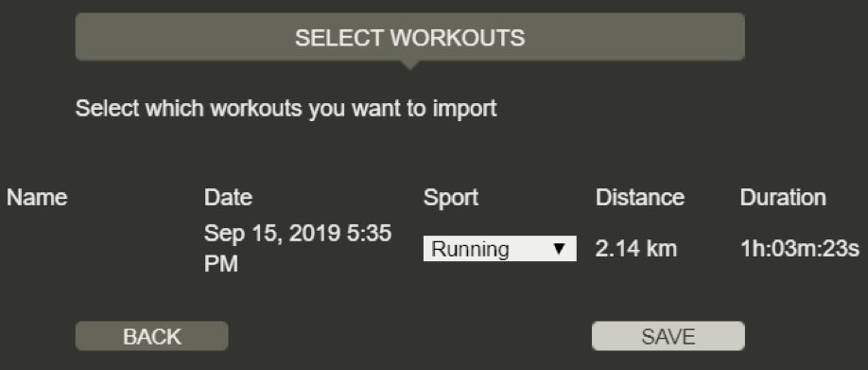Click the word WORKOUTS in the banner

458,38
